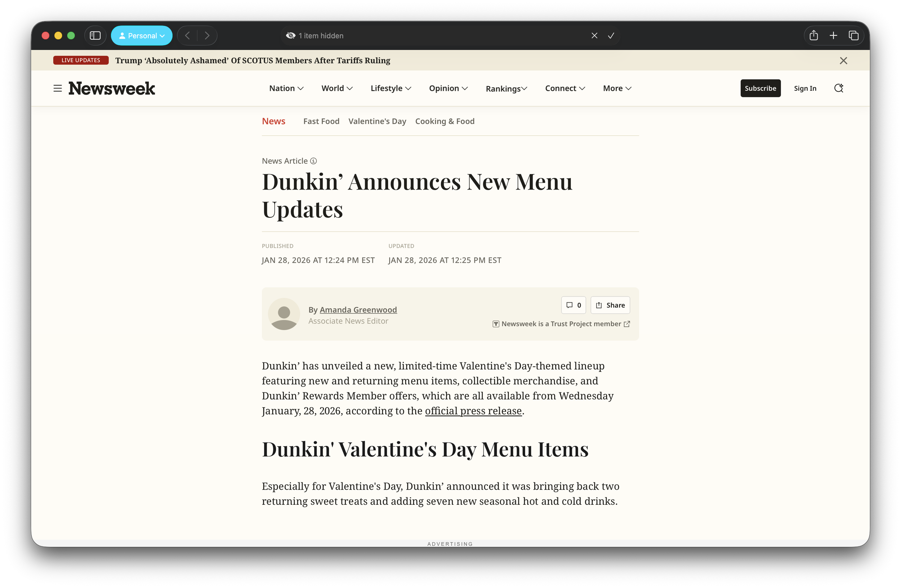Expand the Nation dropdown

287,88
